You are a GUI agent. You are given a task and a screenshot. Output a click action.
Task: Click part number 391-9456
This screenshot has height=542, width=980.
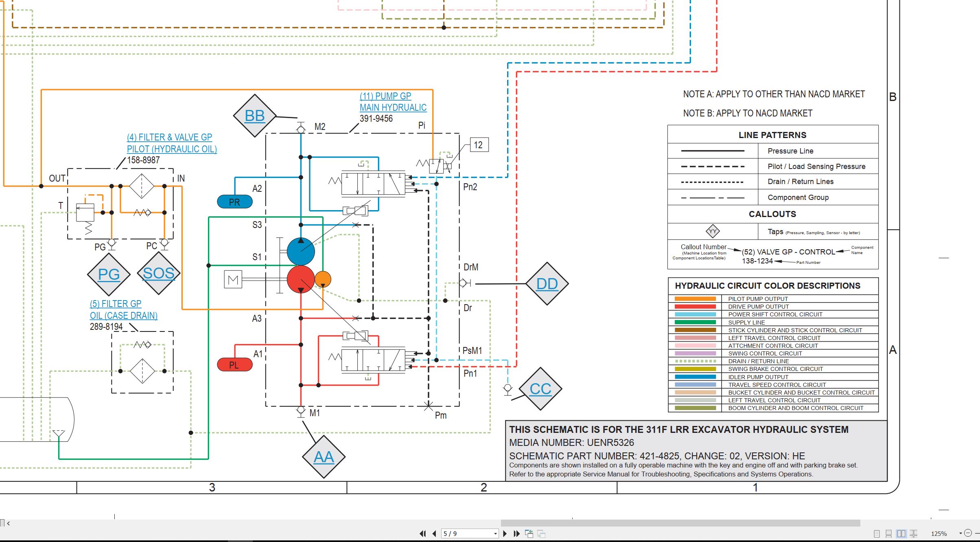pyautogui.click(x=376, y=119)
